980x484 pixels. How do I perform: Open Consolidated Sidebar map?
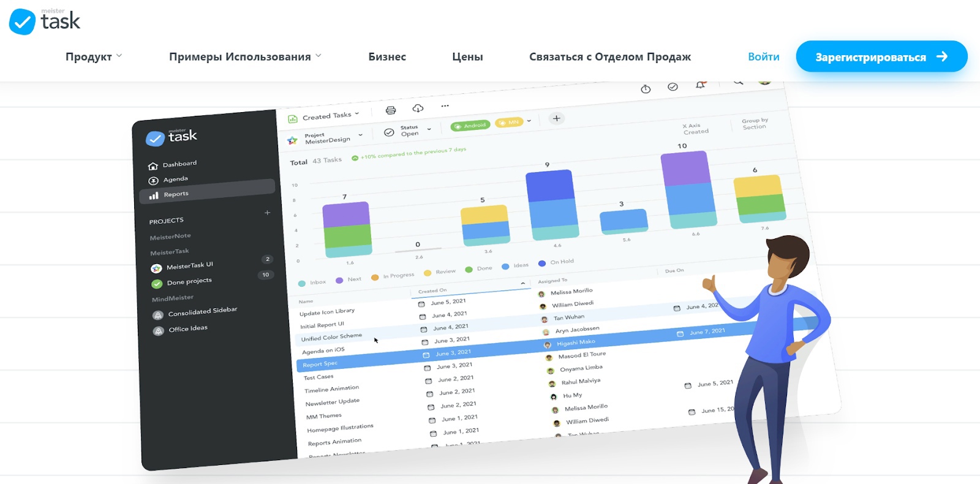click(x=195, y=312)
